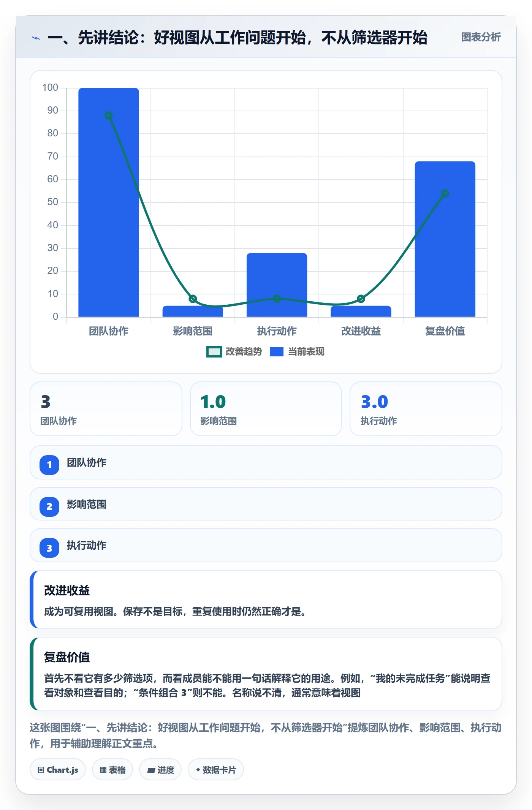
Task: Select list row 2 影响范围
Action: (x=266, y=504)
